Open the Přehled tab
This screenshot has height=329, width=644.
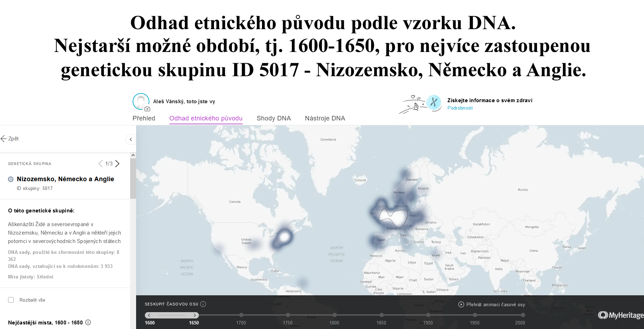tap(144, 118)
